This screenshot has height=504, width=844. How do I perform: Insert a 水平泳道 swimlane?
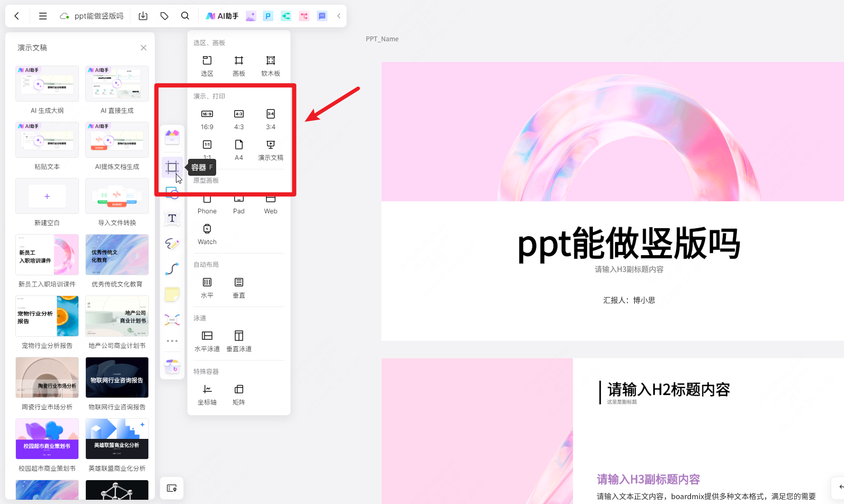point(207,341)
